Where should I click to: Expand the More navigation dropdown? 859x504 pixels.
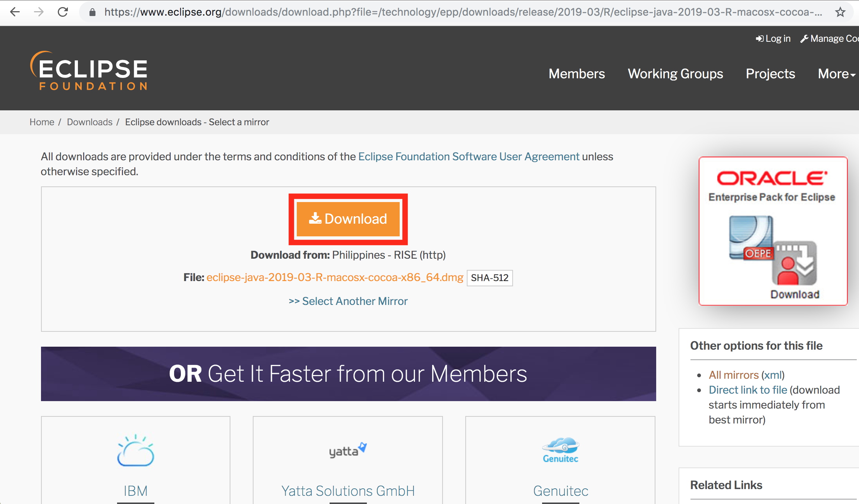pyautogui.click(x=836, y=74)
